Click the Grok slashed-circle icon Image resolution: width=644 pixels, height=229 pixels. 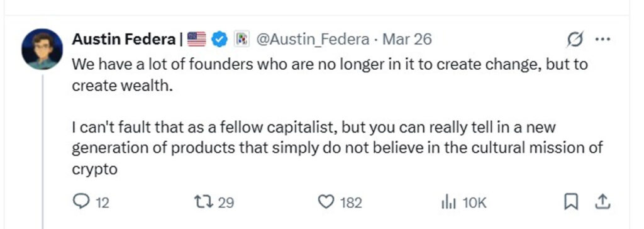point(574,40)
